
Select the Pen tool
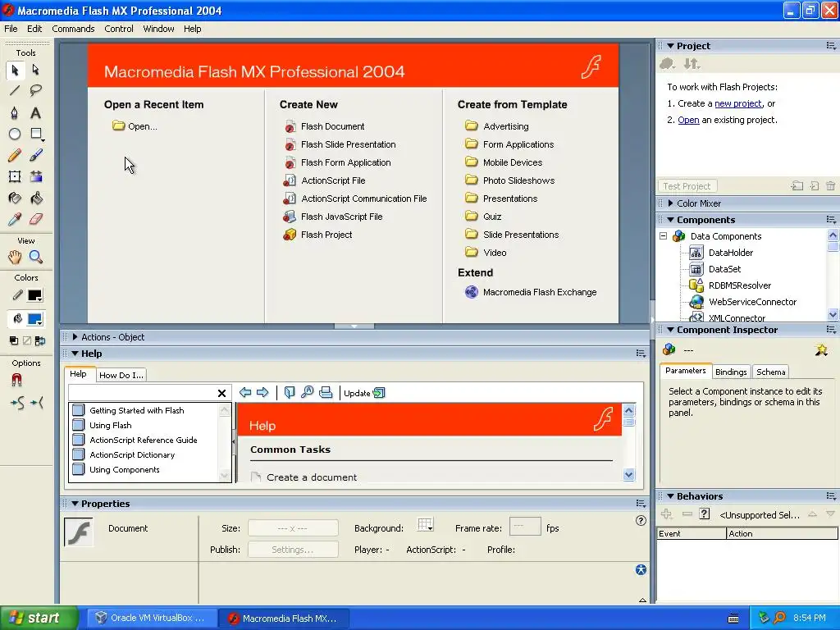pyautogui.click(x=15, y=112)
